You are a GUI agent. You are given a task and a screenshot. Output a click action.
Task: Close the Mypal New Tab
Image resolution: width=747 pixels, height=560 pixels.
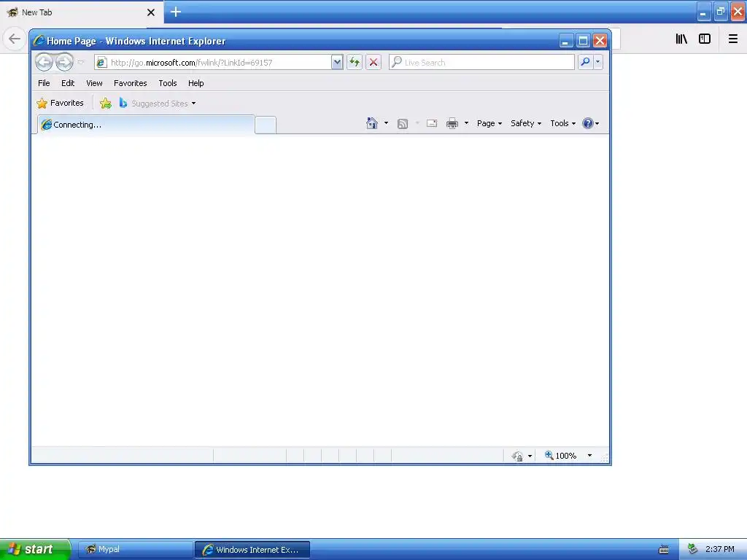pos(151,12)
